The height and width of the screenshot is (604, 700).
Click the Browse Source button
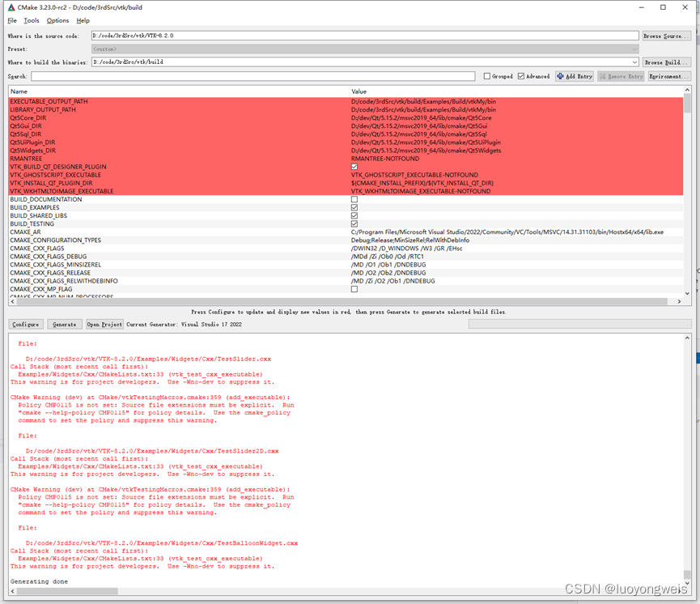(665, 35)
